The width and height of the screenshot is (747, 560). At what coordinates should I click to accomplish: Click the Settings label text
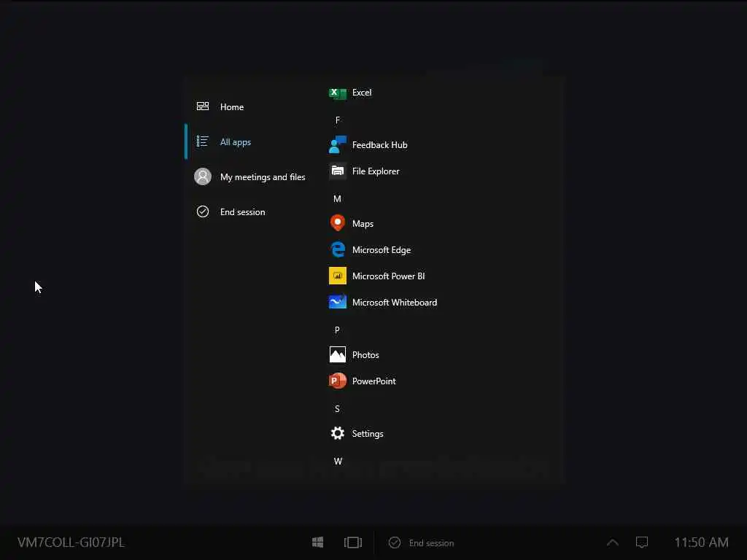[x=368, y=434]
